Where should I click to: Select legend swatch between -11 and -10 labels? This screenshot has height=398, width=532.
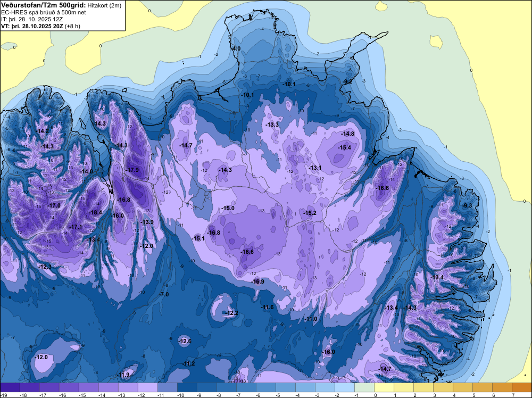click(167, 387)
